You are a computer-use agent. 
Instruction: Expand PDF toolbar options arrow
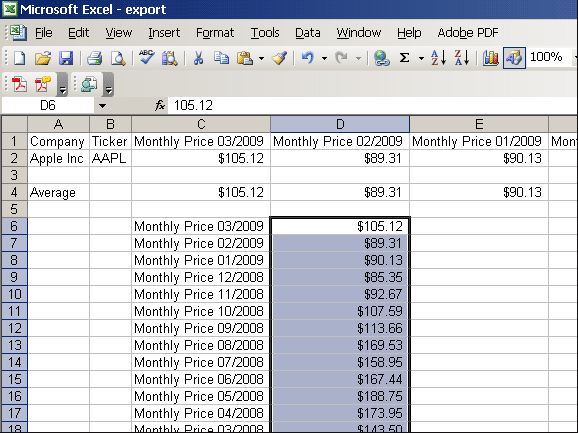coord(63,85)
